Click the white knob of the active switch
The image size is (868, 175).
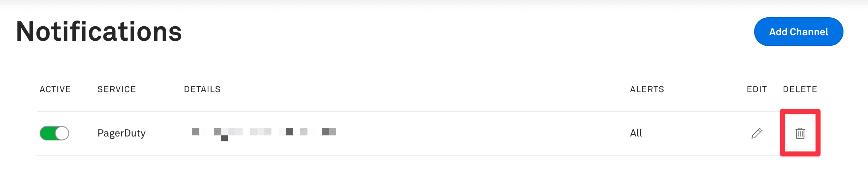pyautogui.click(x=62, y=133)
